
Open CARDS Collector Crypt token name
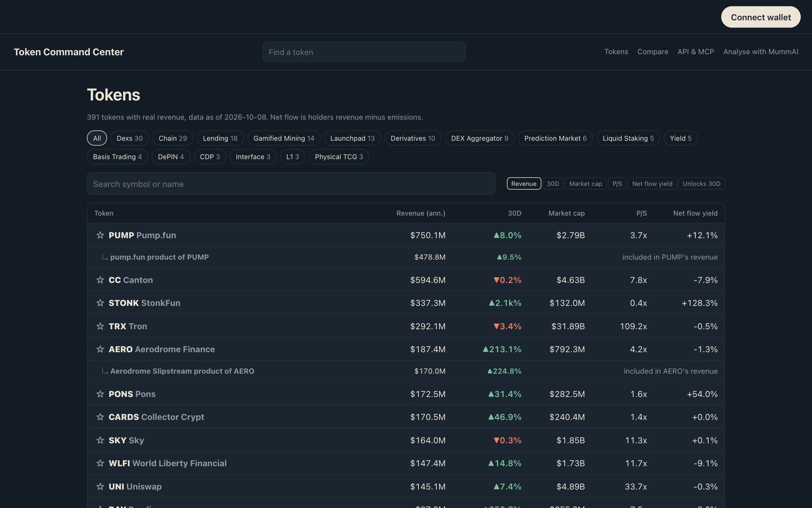[x=156, y=417]
